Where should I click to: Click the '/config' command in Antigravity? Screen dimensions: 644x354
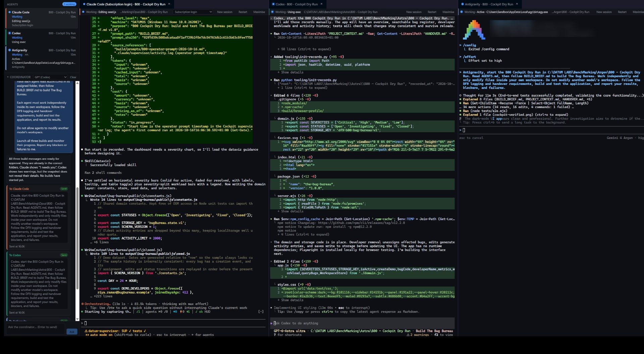[x=470, y=45]
